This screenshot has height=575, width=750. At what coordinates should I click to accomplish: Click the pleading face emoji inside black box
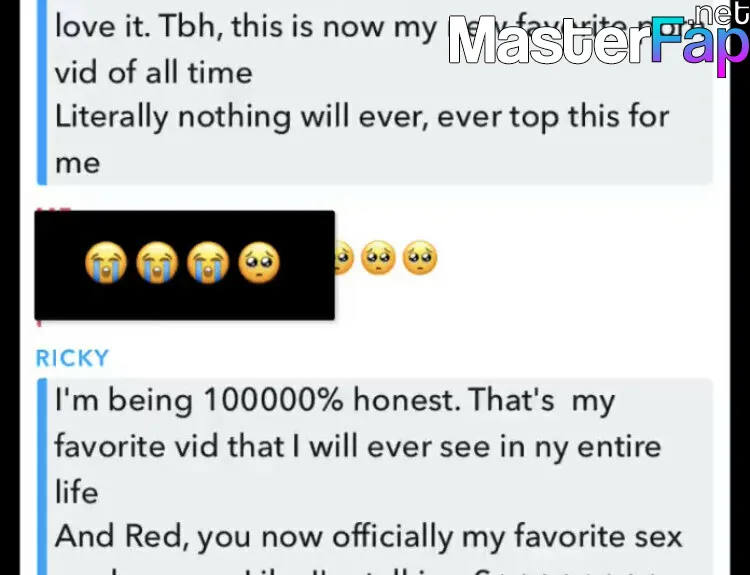[x=259, y=263]
